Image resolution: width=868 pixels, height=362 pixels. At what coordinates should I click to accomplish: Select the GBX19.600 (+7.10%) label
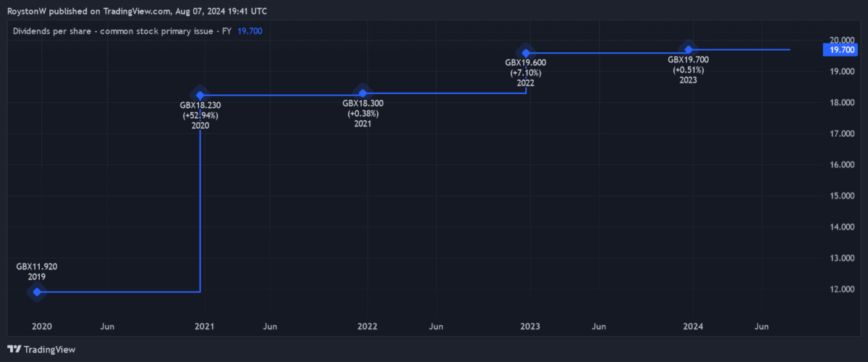tap(525, 68)
